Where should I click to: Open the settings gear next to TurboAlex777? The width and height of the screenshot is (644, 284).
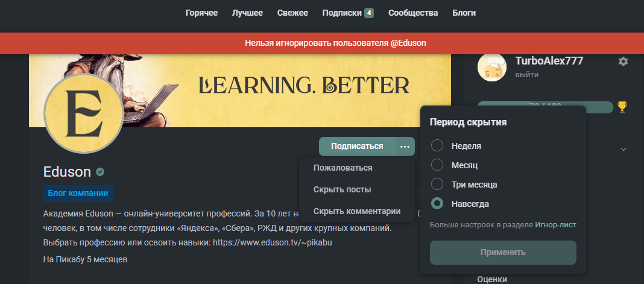(x=623, y=62)
